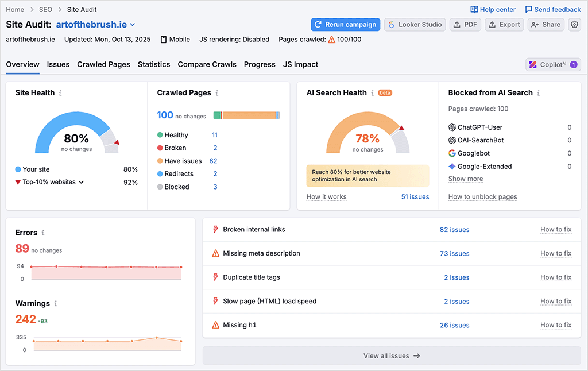Click the Share icon
This screenshot has height=371, width=588.
click(535, 24)
